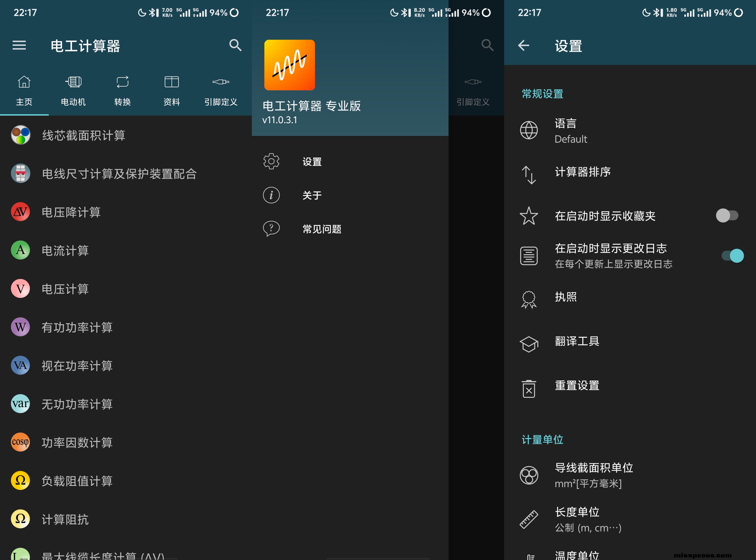The image size is (756, 560).
Task: Tap 重置设置 to reset settings
Action: (x=577, y=386)
